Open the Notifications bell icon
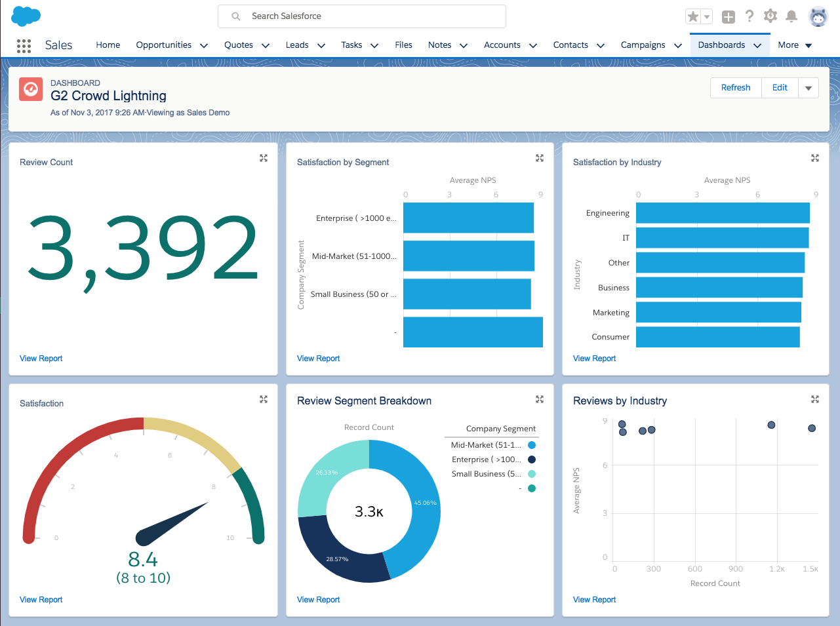Image resolution: width=840 pixels, height=626 pixels. tap(791, 16)
